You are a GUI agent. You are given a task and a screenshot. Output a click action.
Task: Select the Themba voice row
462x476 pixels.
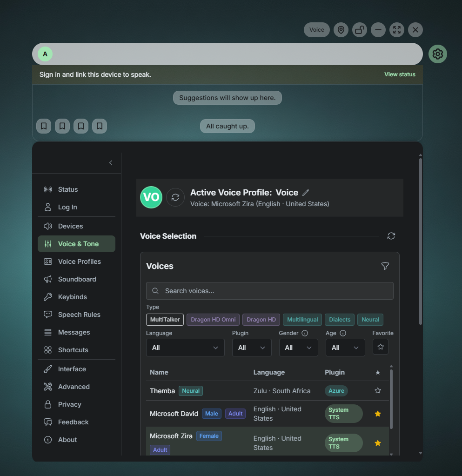[x=268, y=391]
